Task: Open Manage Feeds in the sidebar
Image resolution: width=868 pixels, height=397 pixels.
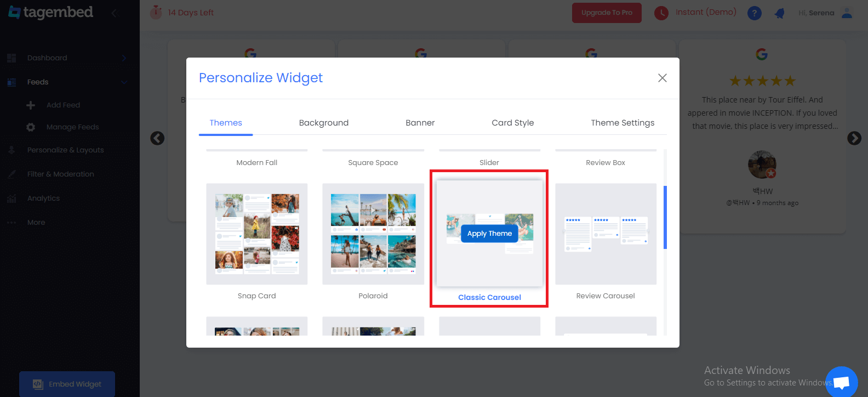Action: pos(73,127)
